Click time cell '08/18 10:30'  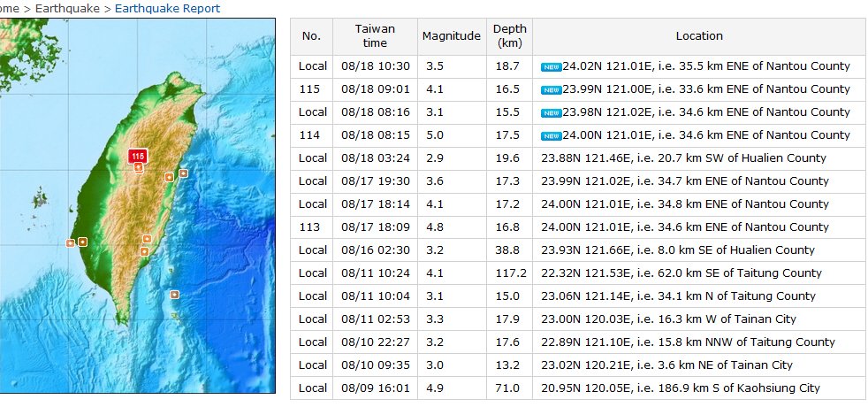(x=376, y=66)
